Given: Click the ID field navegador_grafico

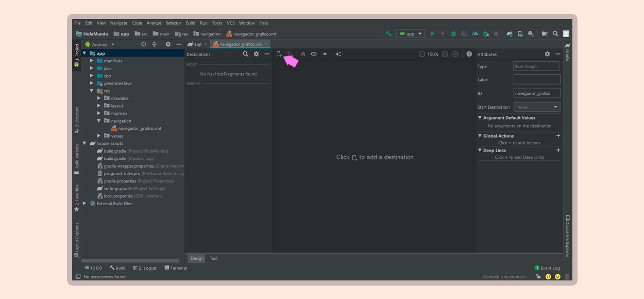Looking at the screenshot, I should (x=537, y=93).
